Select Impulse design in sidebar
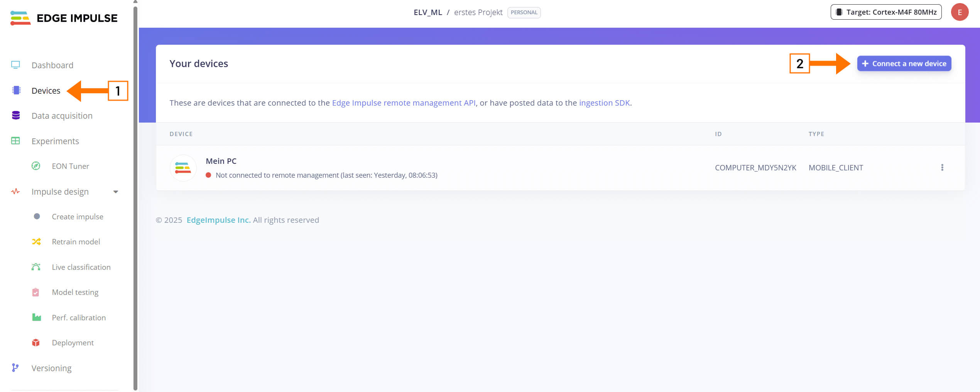This screenshot has width=980, height=392. pyautogui.click(x=60, y=192)
